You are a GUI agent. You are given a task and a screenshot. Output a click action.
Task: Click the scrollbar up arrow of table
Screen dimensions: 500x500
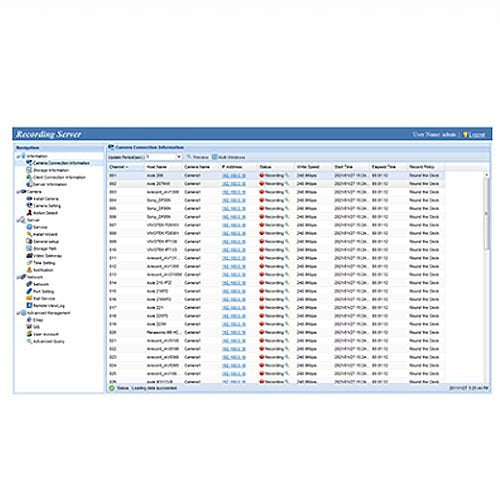coord(487,174)
